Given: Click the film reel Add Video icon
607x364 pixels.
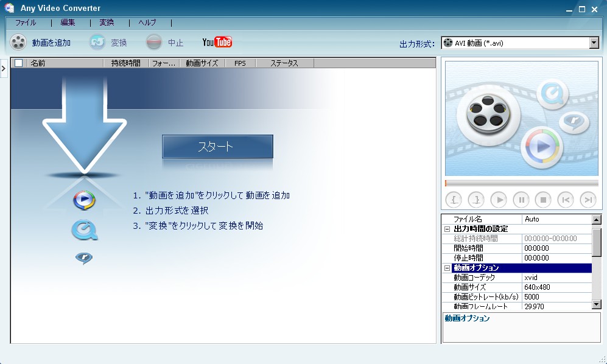Looking at the screenshot, I should coord(18,42).
